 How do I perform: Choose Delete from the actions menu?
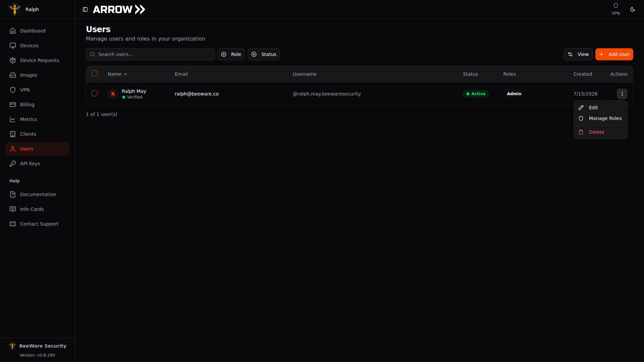click(x=600, y=132)
